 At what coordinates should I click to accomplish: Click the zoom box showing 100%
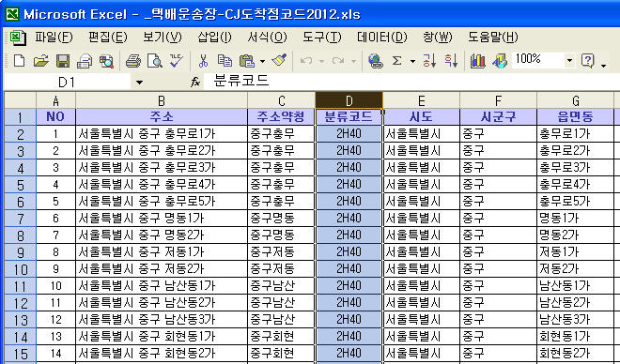[x=537, y=60]
